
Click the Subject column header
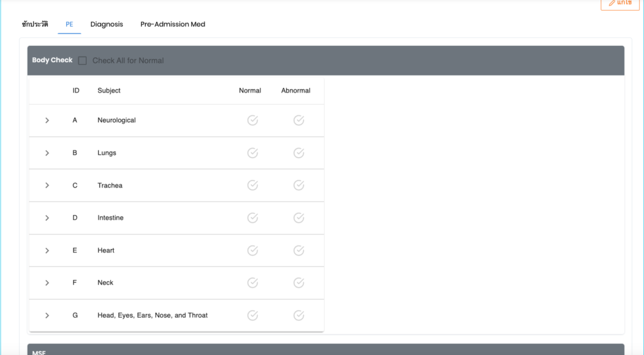[109, 91]
